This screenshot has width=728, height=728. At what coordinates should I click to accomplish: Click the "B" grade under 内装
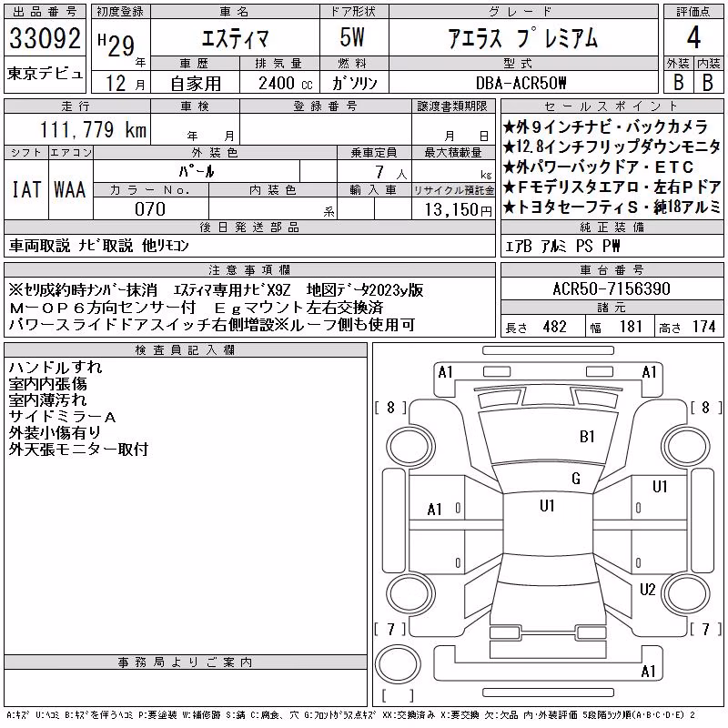pyautogui.click(x=708, y=83)
